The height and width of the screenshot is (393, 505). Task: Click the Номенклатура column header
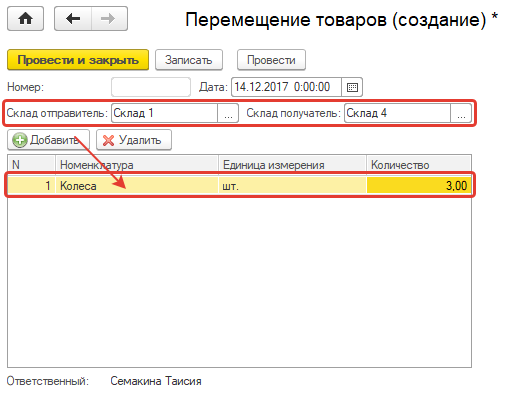pyautogui.click(x=137, y=165)
